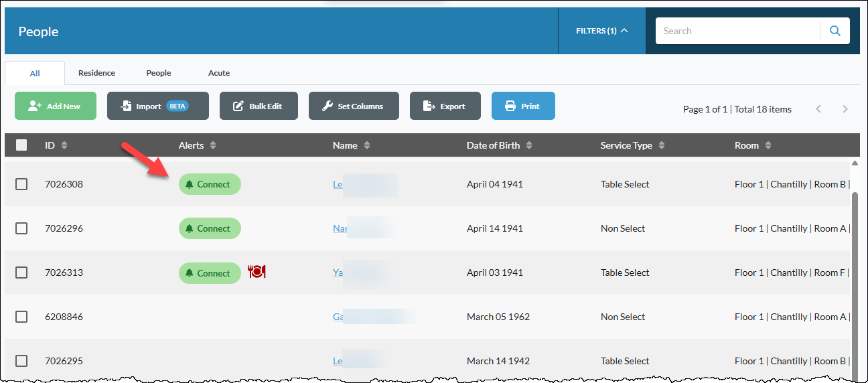Sort by Alerts column arrows
This screenshot has height=383, width=868.
(x=213, y=145)
